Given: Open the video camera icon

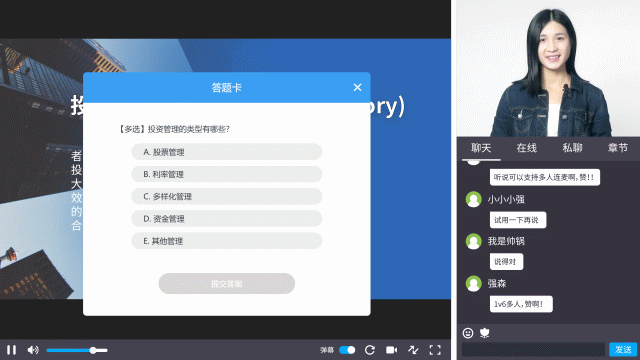Looking at the screenshot, I should (391, 350).
